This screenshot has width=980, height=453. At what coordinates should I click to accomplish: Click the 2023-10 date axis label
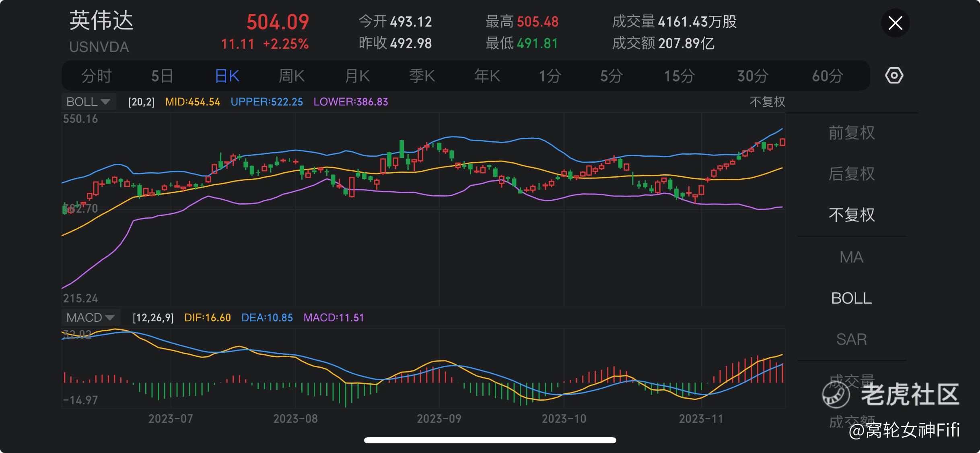564,419
